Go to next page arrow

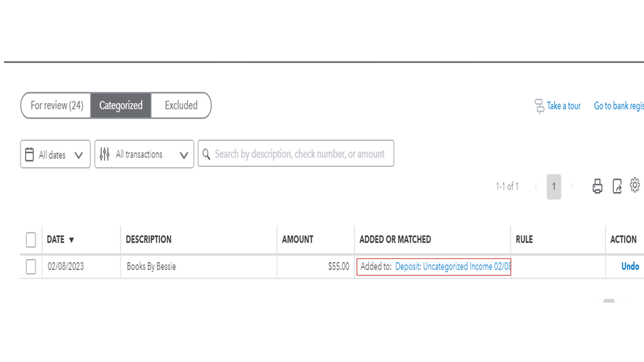[x=572, y=187]
